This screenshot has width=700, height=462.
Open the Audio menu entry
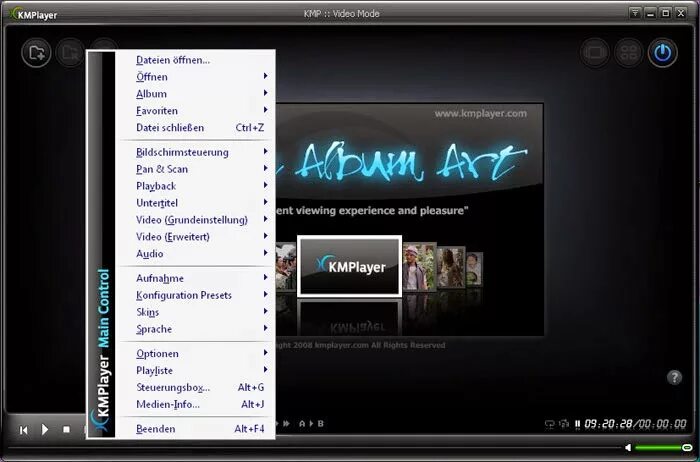click(196, 254)
